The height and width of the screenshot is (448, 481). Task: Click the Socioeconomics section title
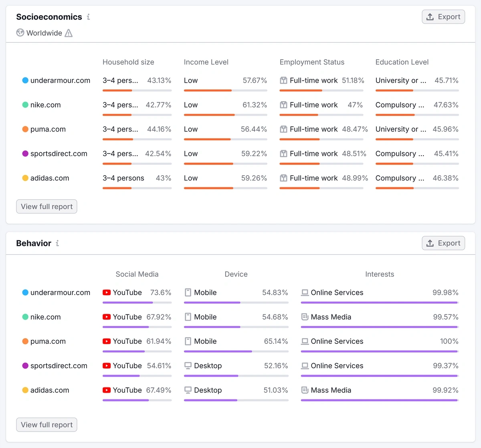pos(49,17)
